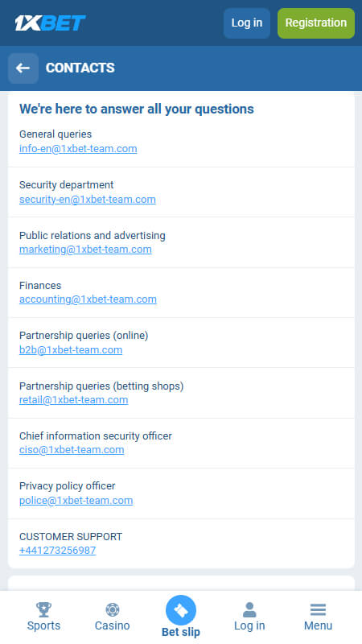Call customer support number +441273256987
This screenshot has width=362, height=644.
57,551
